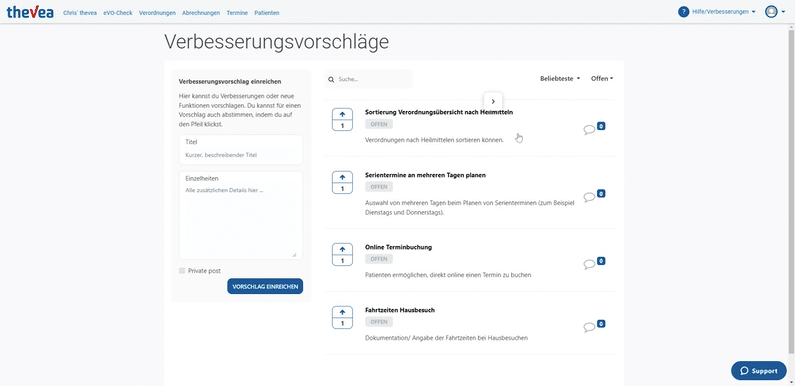Enable the Private post checkbox
795x386 pixels.
(182, 271)
